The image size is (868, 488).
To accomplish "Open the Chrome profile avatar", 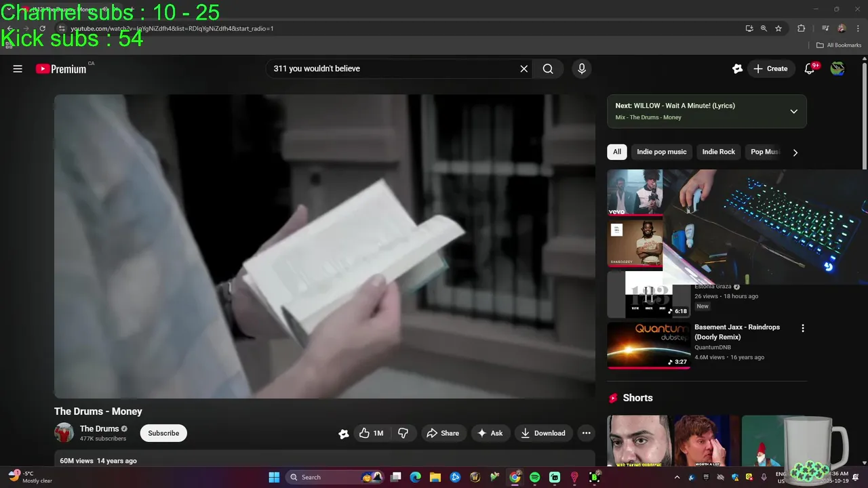I will pyautogui.click(x=842, y=28).
